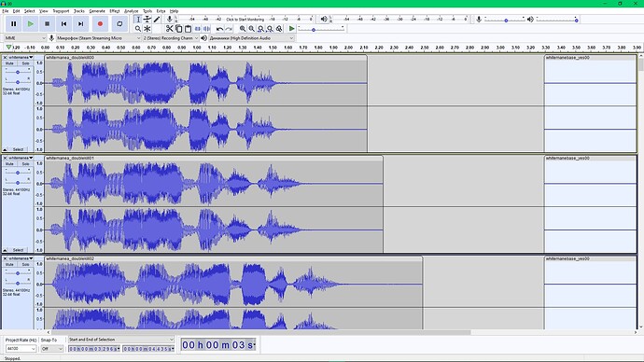Select the Zoom magnifier tool
The image size is (644, 362).
138,29
